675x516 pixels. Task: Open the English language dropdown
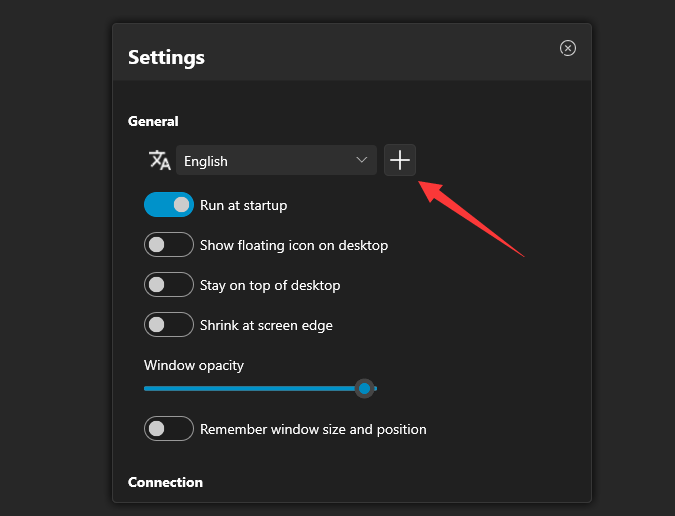point(276,160)
